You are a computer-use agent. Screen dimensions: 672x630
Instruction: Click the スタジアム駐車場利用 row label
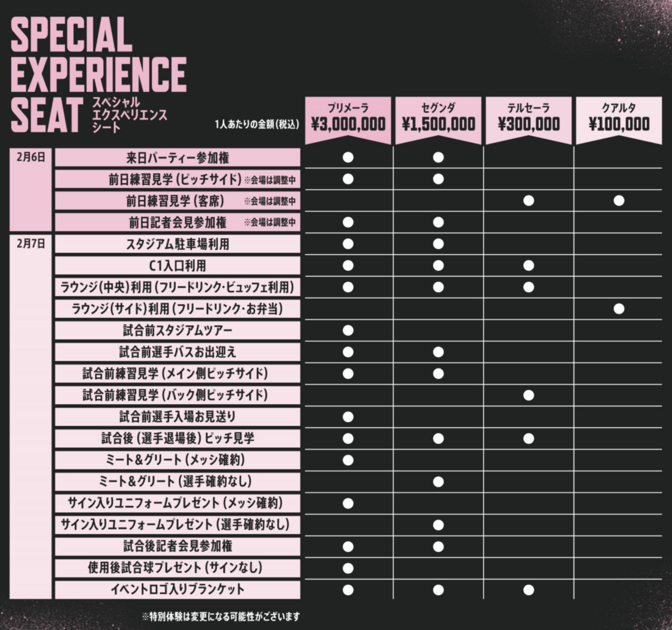pyautogui.click(x=178, y=244)
